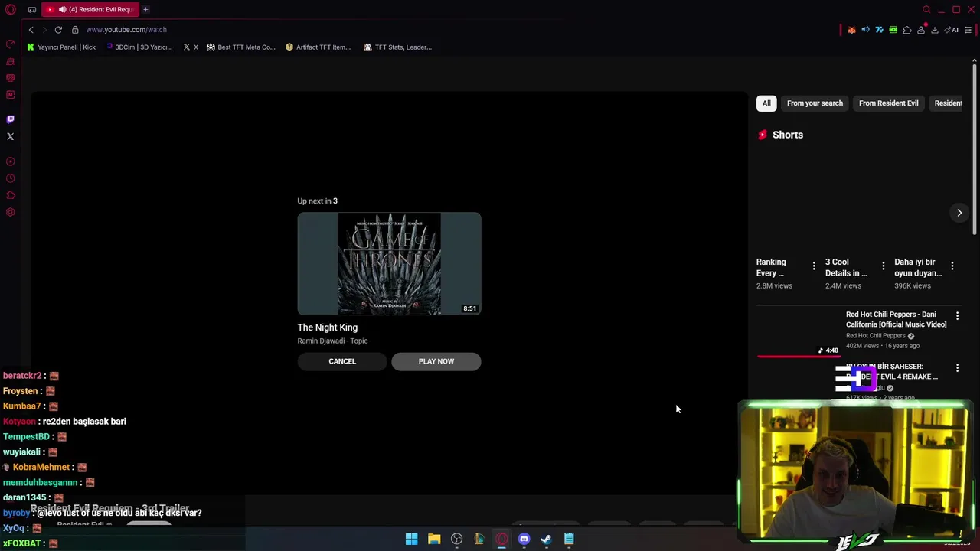This screenshot has height=551, width=980.
Task: Open the Twitch panel in sidebar
Action: pos(11,119)
